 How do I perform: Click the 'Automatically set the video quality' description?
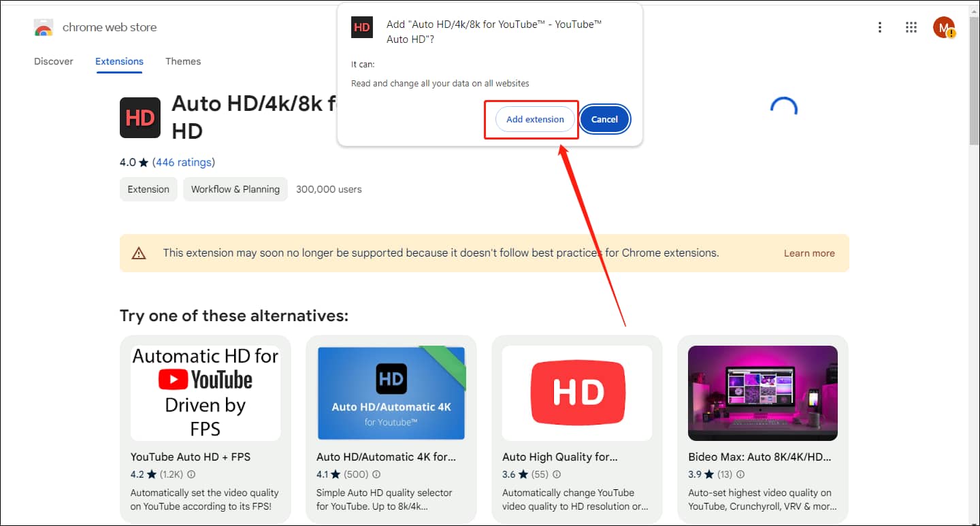[x=205, y=499]
